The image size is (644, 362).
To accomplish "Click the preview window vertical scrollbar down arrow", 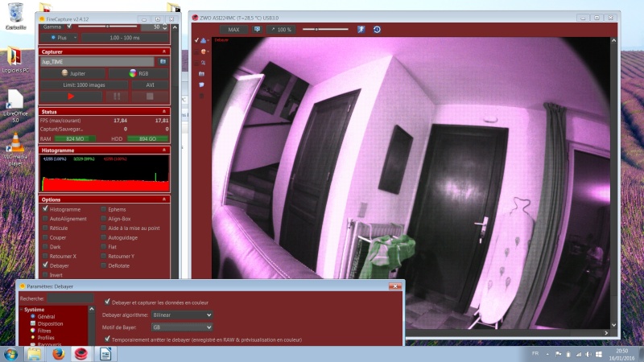I will pyautogui.click(x=613, y=325).
